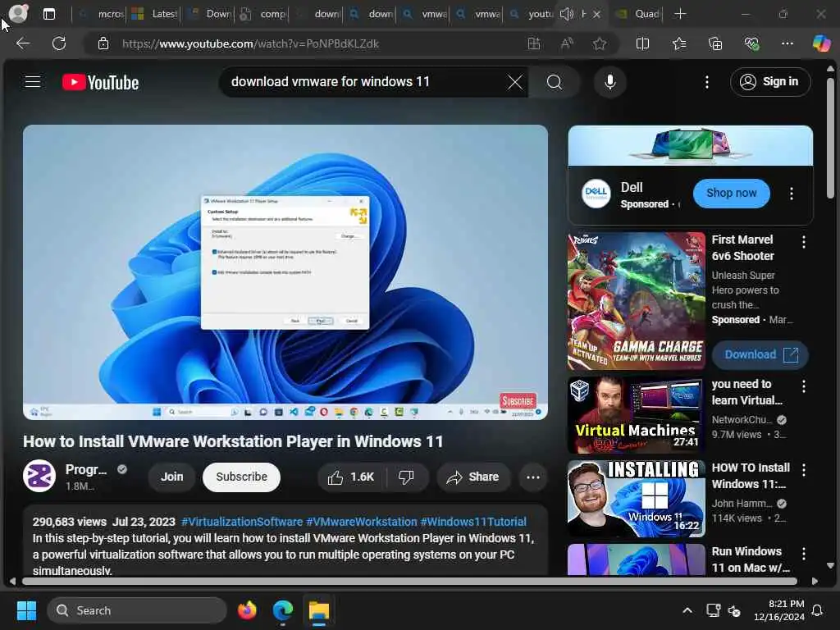The height and width of the screenshot is (630, 840).
Task: Open Edge settings and more menu
Action: coord(787,43)
